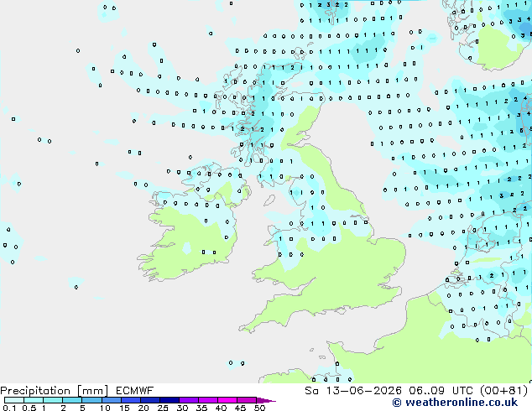
Task: Click the legend arrow tip beyond 50
Action: pos(266,400)
